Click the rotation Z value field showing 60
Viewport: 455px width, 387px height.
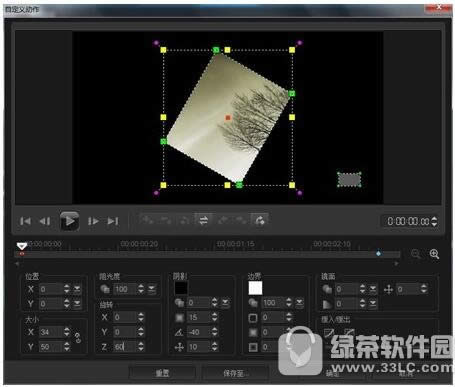[x=125, y=347]
